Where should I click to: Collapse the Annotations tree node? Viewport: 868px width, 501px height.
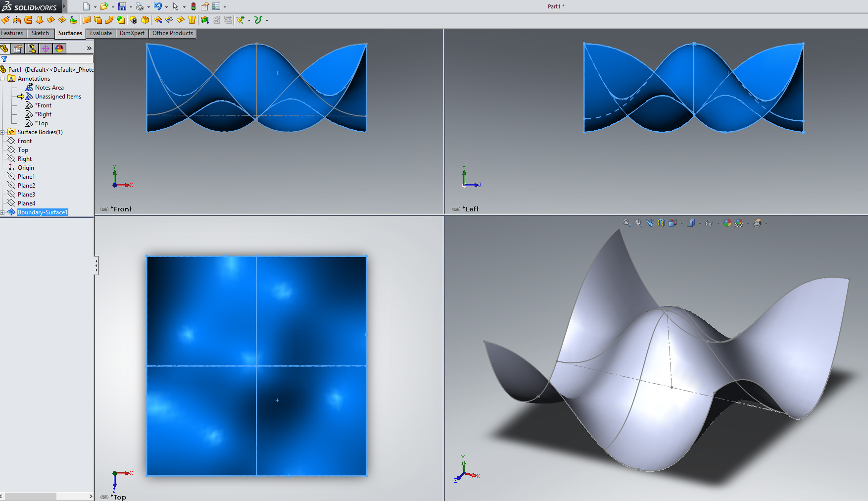[x=2, y=79]
